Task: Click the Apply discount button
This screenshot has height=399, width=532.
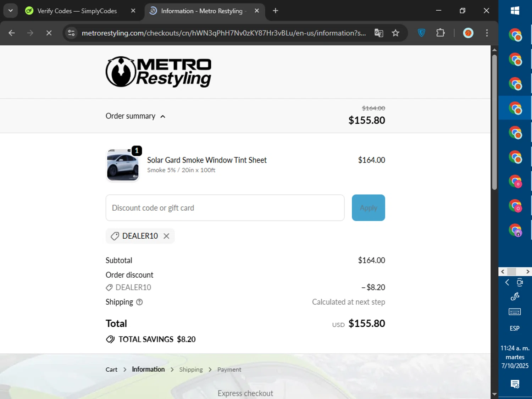Action: tap(368, 208)
